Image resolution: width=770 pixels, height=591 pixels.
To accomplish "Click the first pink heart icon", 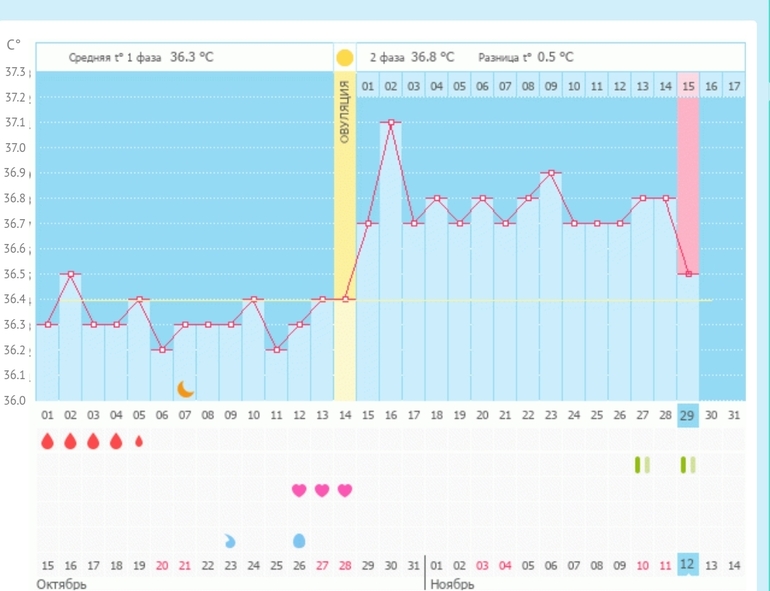I will coord(299,490).
